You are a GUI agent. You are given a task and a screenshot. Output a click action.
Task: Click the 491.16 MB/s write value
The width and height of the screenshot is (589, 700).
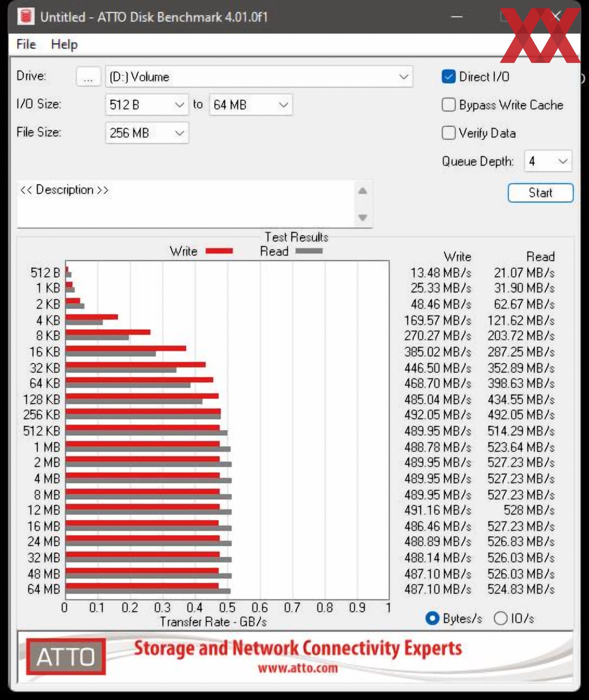437,510
